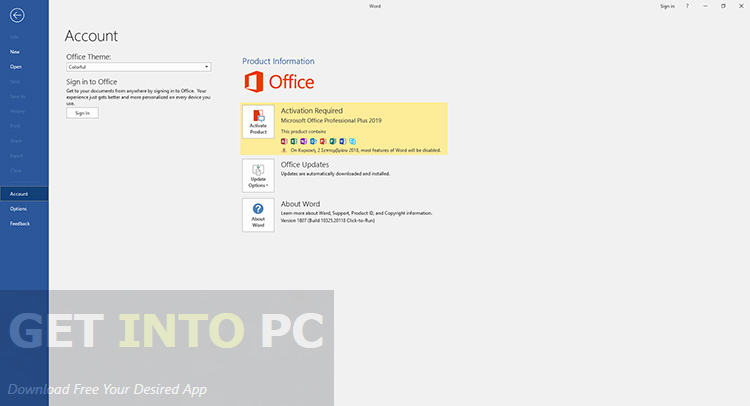Click the Activate Product button

[258, 121]
